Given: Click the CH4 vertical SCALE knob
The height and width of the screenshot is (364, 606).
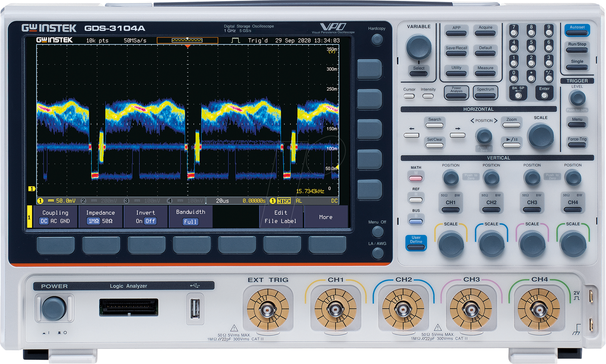Looking at the screenshot, I should click(573, 244).
